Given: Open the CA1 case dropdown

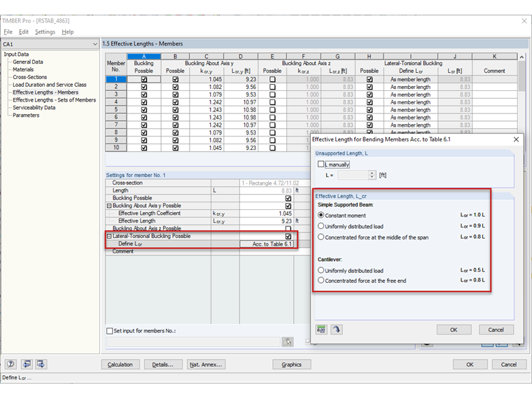Looking at the screenshot, I should 94,44.
